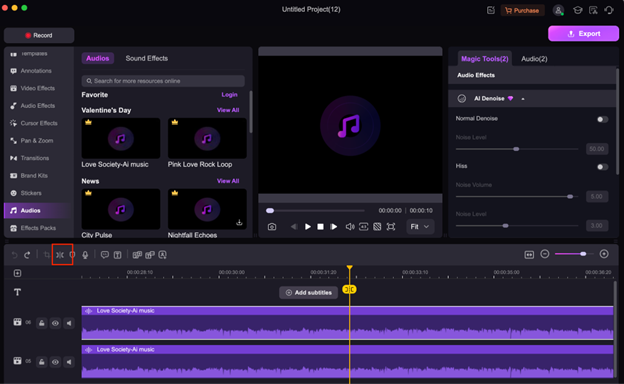This screenshot has width=624, height=384.
Task: Toggle lock on track 05
Action: pos(42,362)
